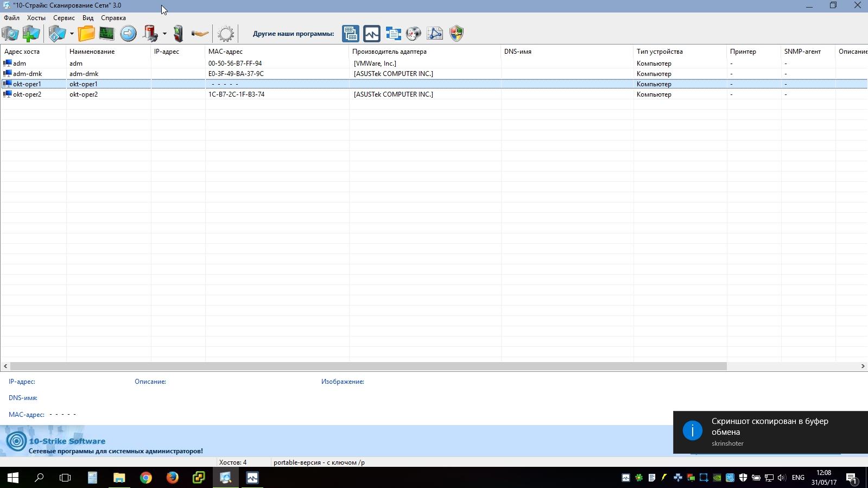Screen dimensions: 868x488
Task: Open Windows taskbar search
Action: pyautogui.click(x=39, y=478)
